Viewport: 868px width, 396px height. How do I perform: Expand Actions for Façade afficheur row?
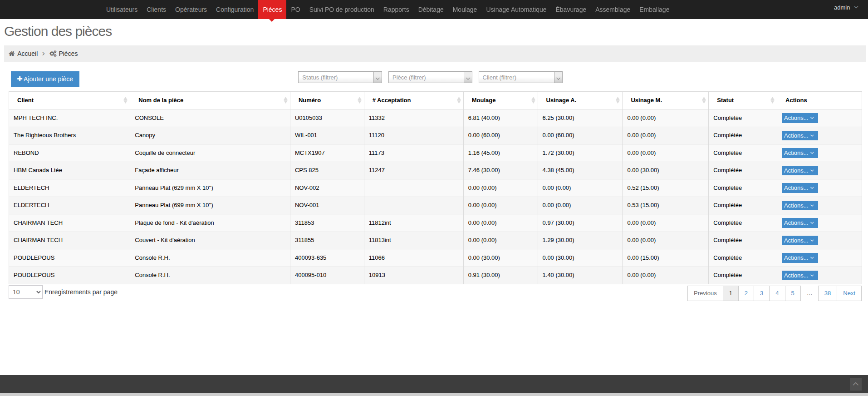(799, 171)
